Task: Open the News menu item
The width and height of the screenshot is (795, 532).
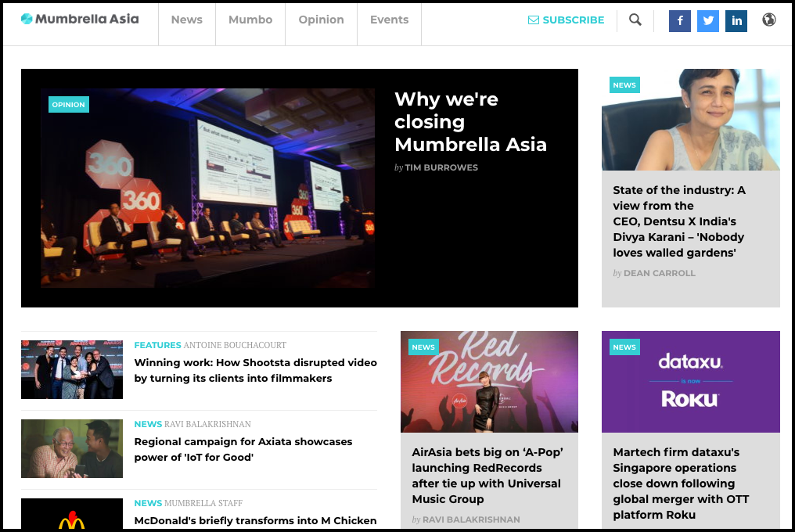Action: coord(186,20)
